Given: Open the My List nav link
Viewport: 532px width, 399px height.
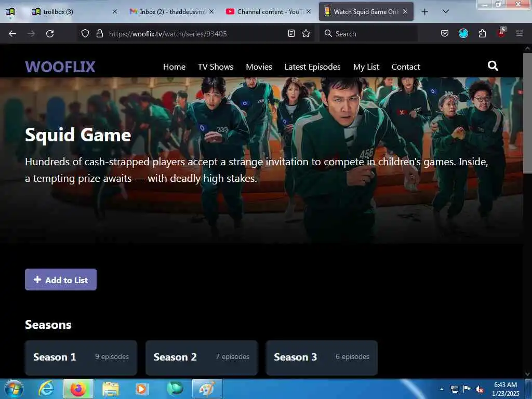Looking at the screenshot, I should (366, 67).
